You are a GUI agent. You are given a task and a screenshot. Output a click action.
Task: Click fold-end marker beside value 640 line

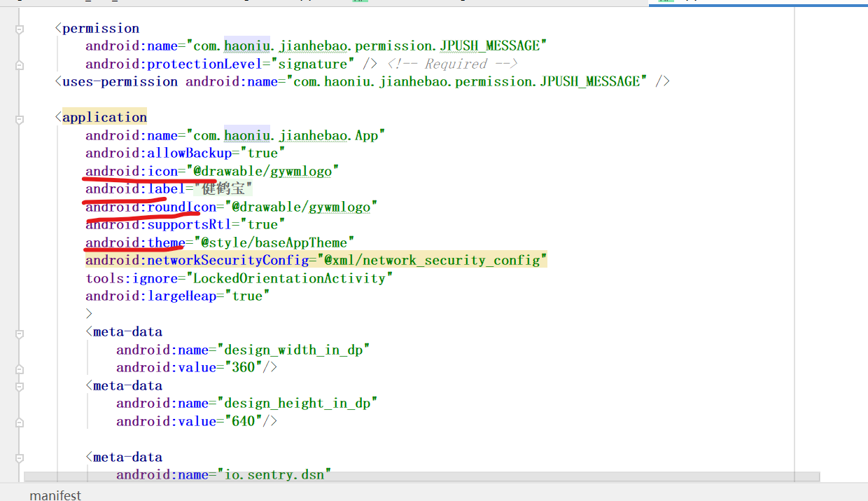(20, 422)
